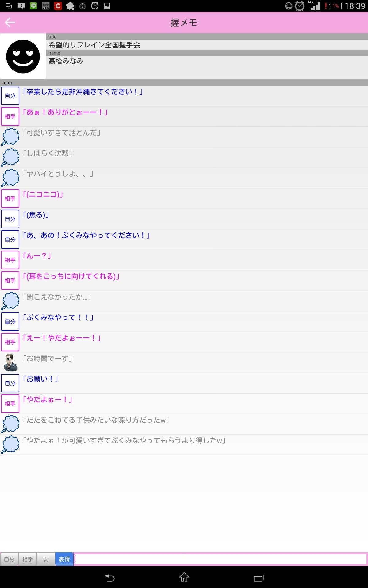Viewport: 368px width, 588px height.
Task: Tap the Android back navigation button
Action: tap(110, 578)
